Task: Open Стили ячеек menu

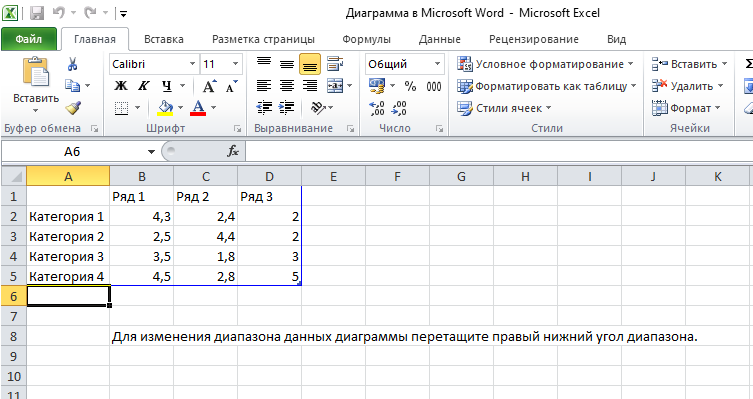Action: point(504,108)
